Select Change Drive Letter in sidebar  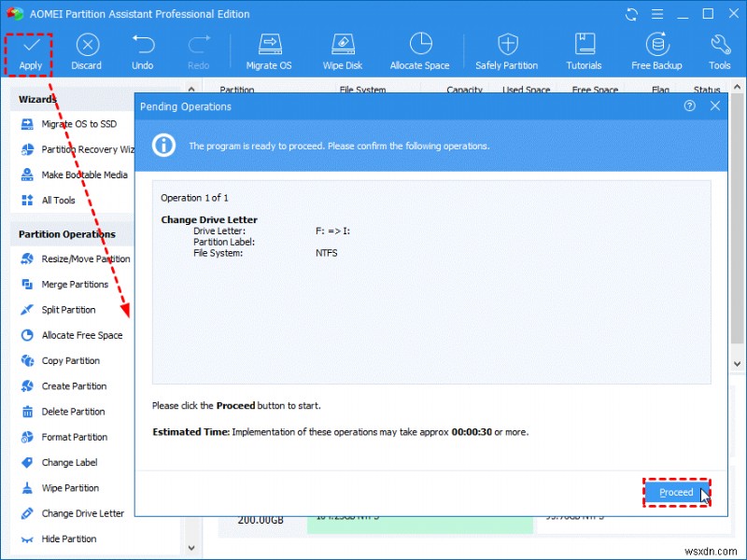(x=82, y=513)
